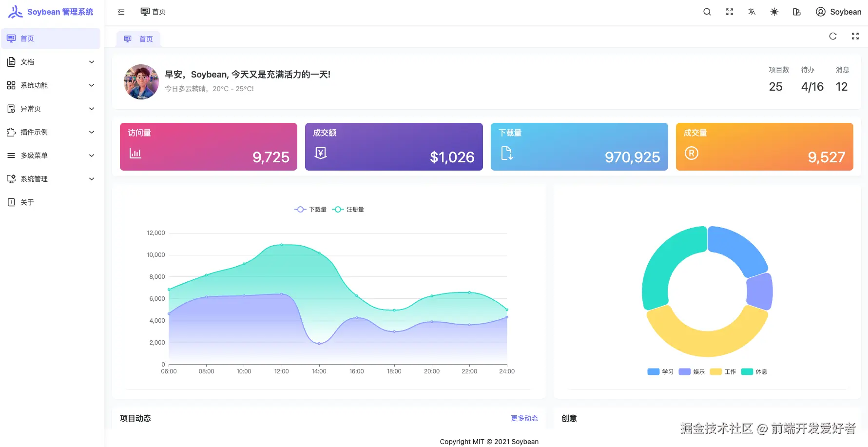Reload the page with the refresh icon
Image resolution: width=868 pixels, height=447 pixels.
(833, 36)
